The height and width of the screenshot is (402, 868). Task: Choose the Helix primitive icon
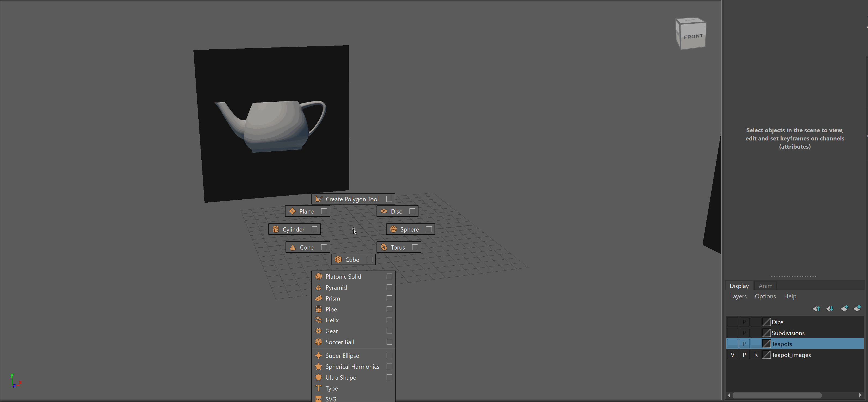pos(318,320)
